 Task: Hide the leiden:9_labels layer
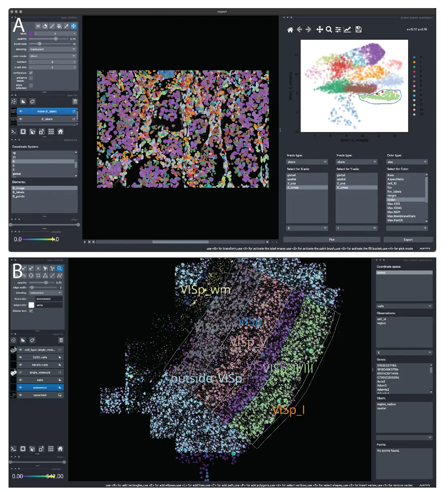[x=20, y=111]
